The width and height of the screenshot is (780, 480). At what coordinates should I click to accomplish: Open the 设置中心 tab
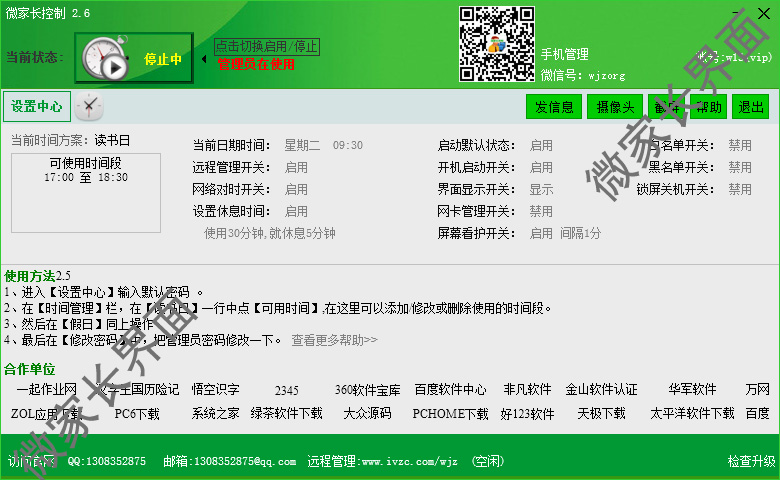pyautogui.click(x=37, y=106)
